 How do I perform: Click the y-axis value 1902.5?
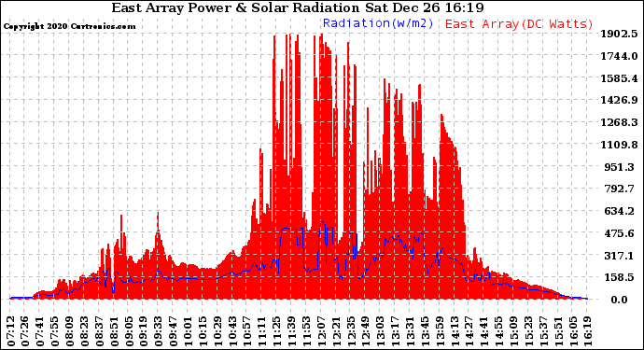620,34
